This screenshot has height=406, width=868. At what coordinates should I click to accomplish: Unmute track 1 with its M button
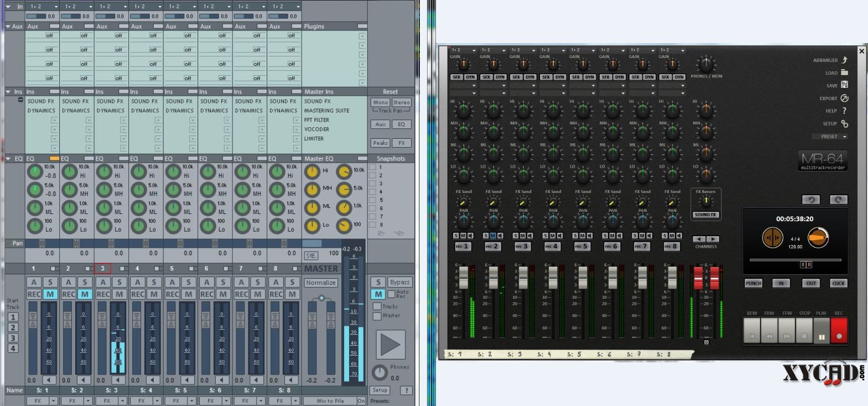click(50, 294)
